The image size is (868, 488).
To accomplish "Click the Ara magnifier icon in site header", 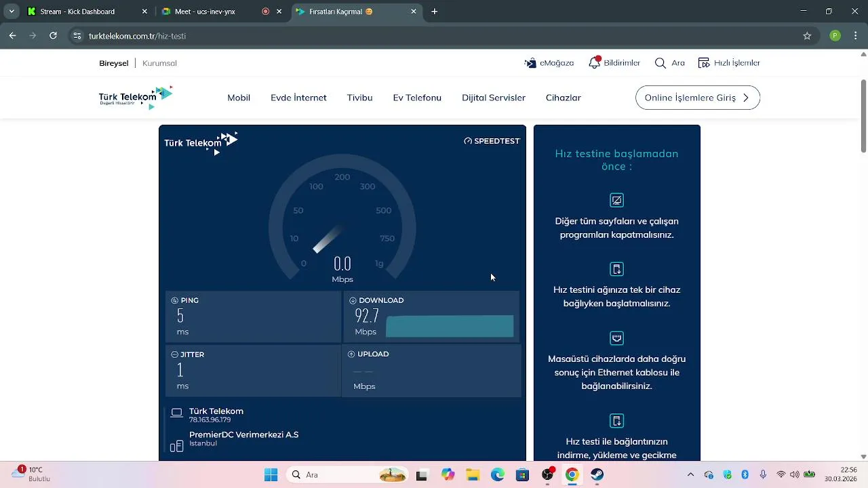I will pyautogui.click(x=660, y=63).
